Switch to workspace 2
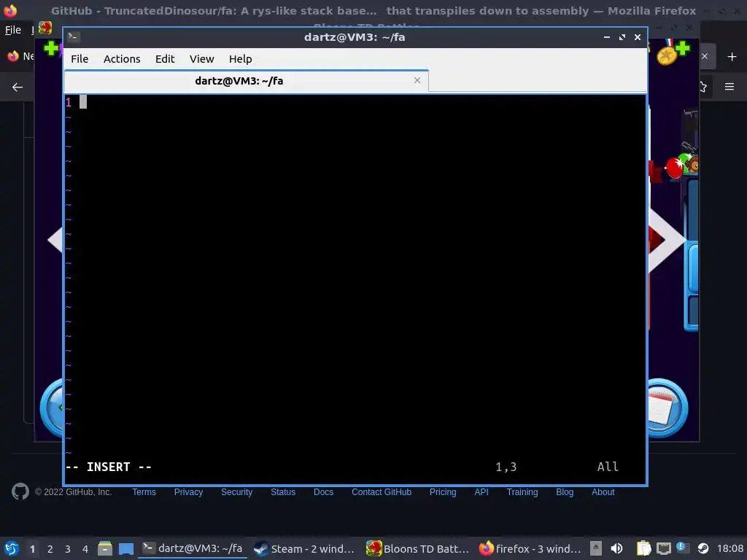Viewport: 747px width, 560px height. (50, 549)
